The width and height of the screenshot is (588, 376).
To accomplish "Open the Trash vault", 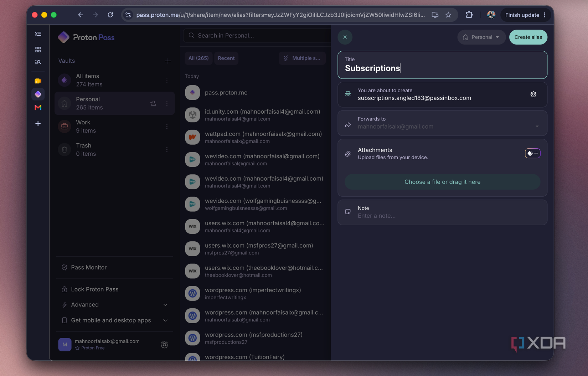I will click(115, 150).
